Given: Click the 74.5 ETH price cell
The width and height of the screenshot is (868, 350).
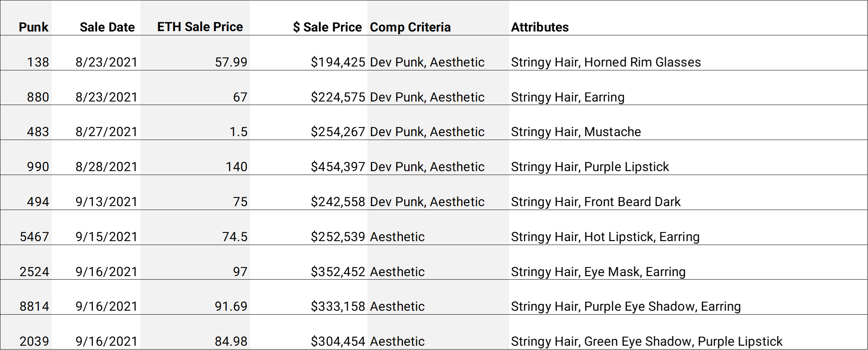Looking at the screenshot, I should click(195, 227).
